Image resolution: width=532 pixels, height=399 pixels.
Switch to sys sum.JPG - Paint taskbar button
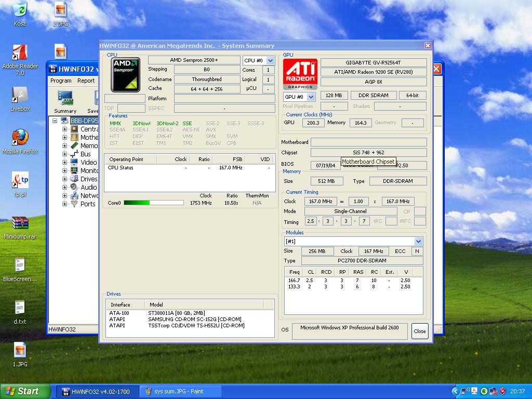180,392
